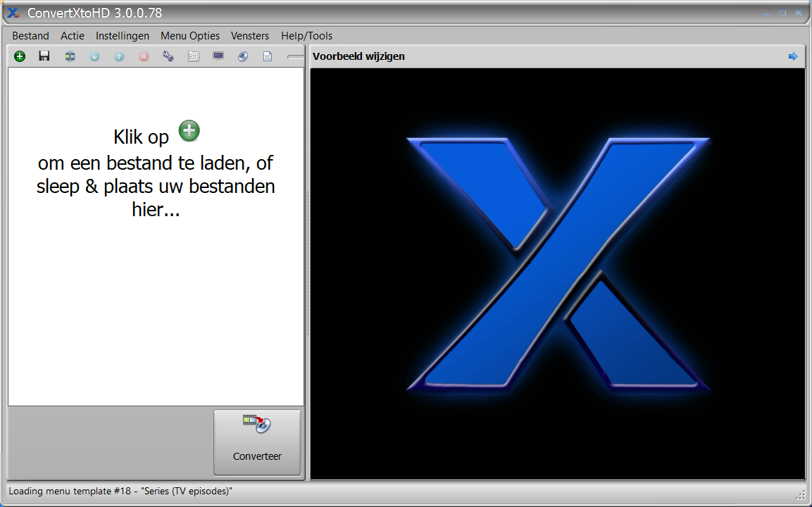The image size is (812, 507).
Task: Maximize the ConvertXtoHD window
Action: pyautogui.click(x=782, y=13)
